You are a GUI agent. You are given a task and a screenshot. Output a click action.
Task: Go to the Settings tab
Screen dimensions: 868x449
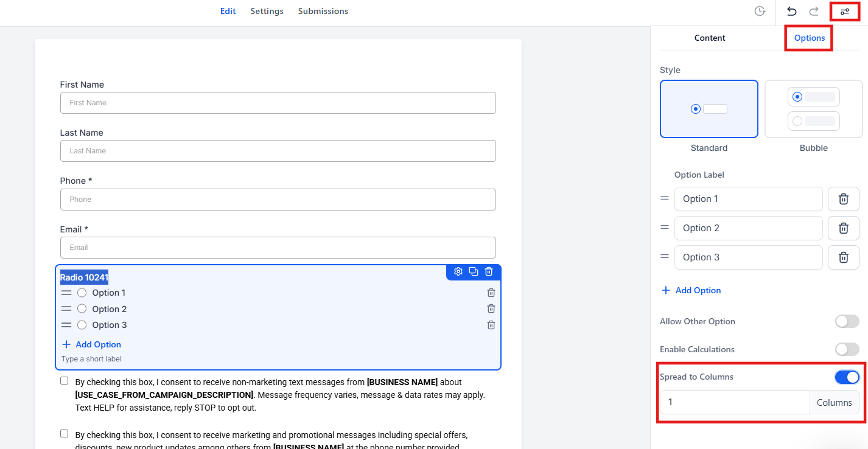point(267,11)
